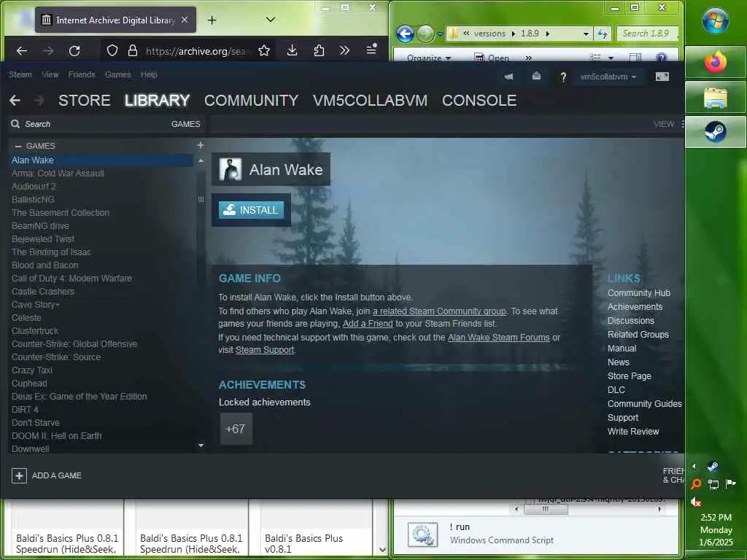Click the Windows Start orb
This screenshot has height=560, width=747.
(x=716, y=21)
